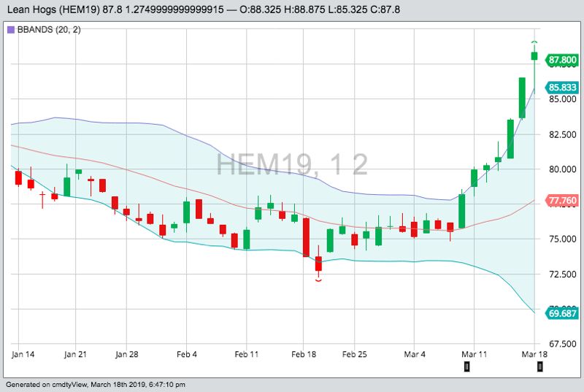Image resolution: width=584 pixels, height=392 pixels.
Task: Select the Feb 18 date on axis
Action: [x=304, y=355]
